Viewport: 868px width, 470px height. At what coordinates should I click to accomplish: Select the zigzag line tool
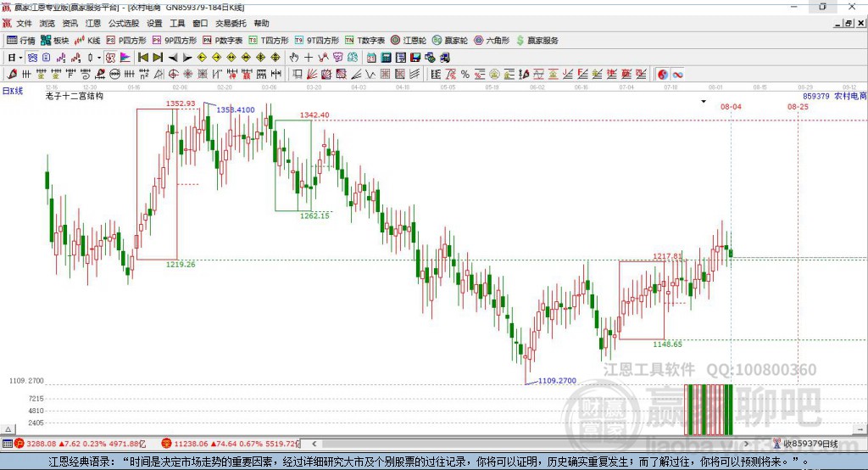point(370,75)
